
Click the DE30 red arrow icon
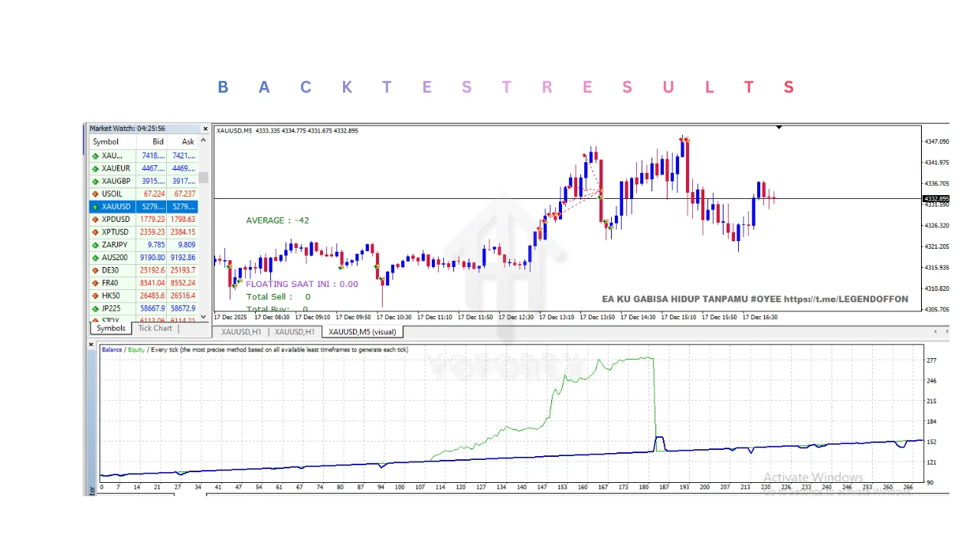pos(95,270)
